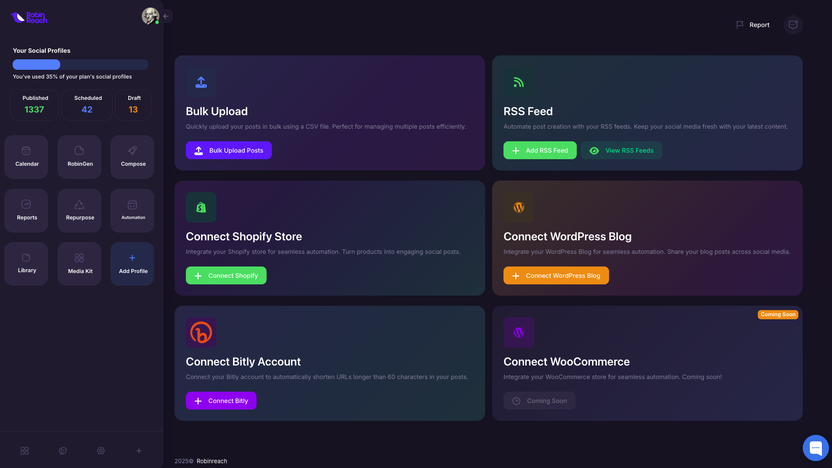832x468 pixels.
Task: Open the grid icon in sidebar footer
Action: pos(24,451)
